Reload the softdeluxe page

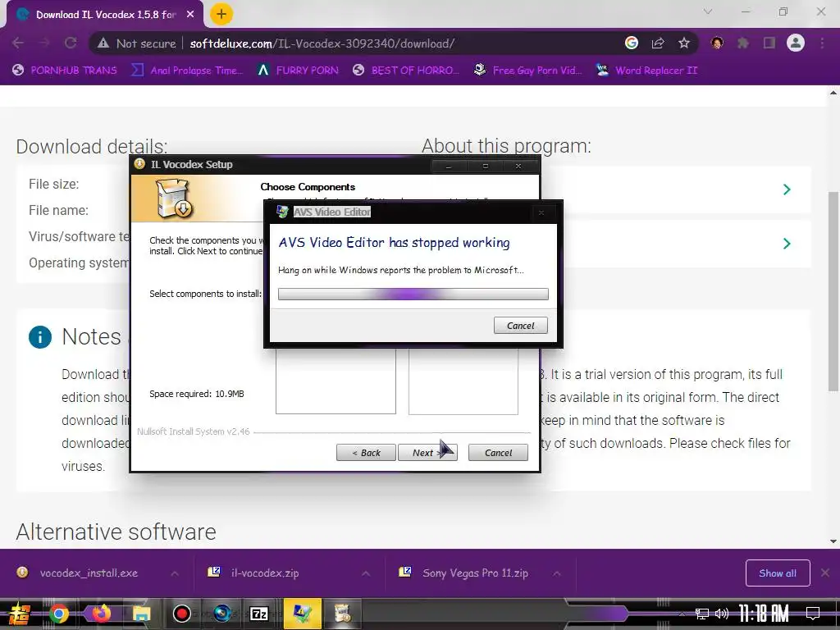pos(71,43)
